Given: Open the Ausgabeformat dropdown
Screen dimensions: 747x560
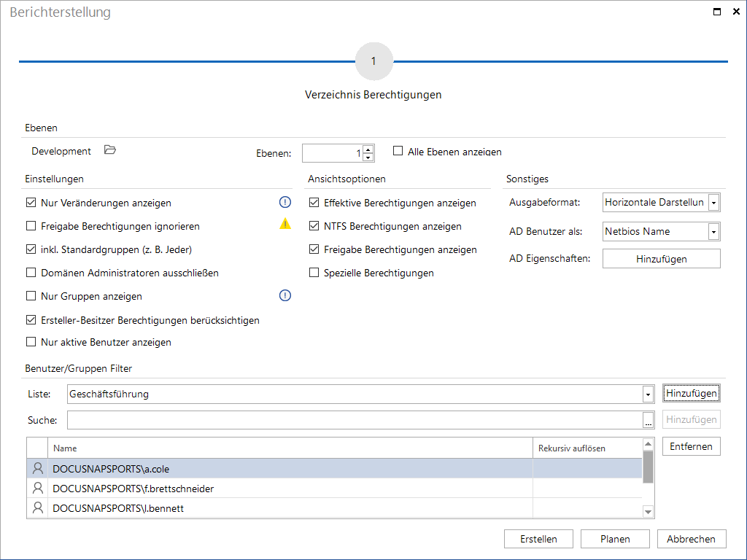Looking at the screenshot, I should point(713,203).
